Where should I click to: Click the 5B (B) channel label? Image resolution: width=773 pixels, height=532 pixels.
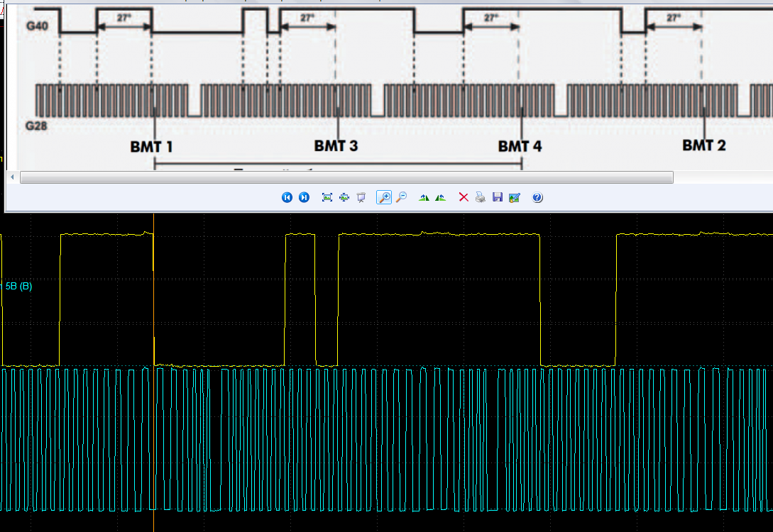coord(18,286)
